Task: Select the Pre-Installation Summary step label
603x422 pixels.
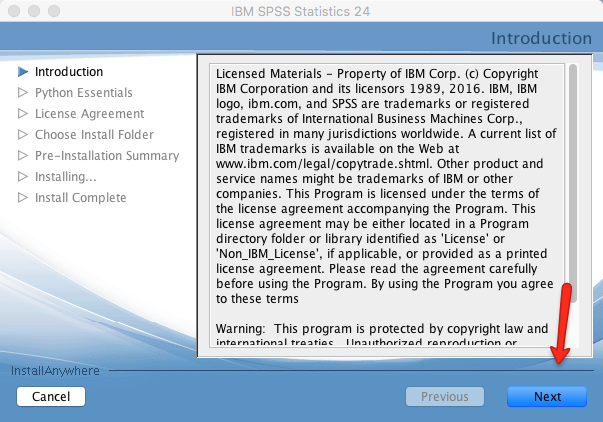Action: point(107,155)
